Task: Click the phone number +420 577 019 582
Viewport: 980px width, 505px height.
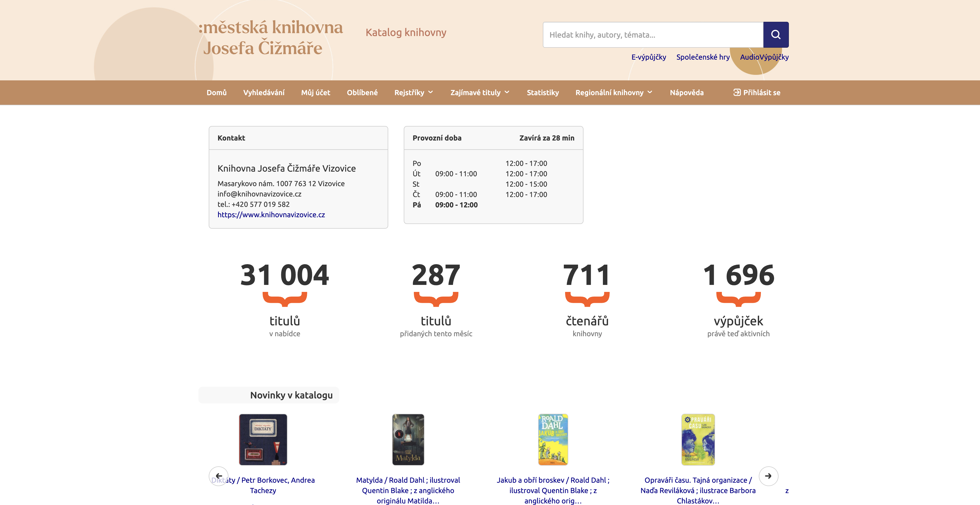Action: point(261,205)
